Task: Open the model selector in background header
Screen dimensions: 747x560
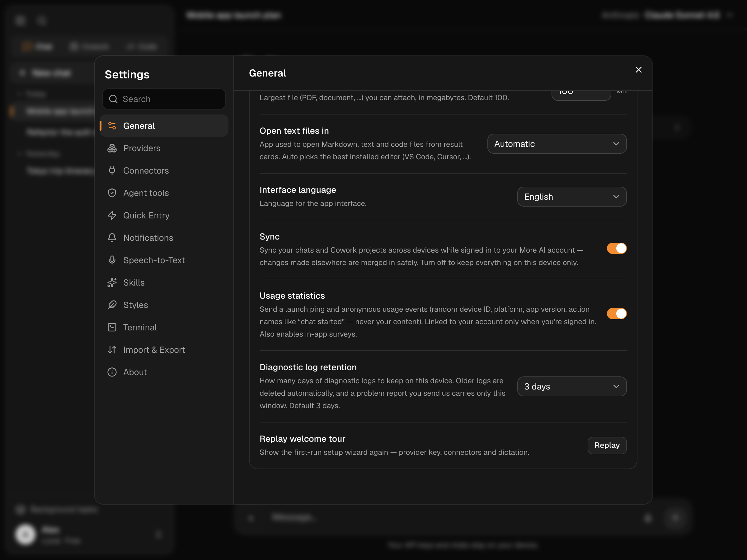Action: [x=667, y=15]
